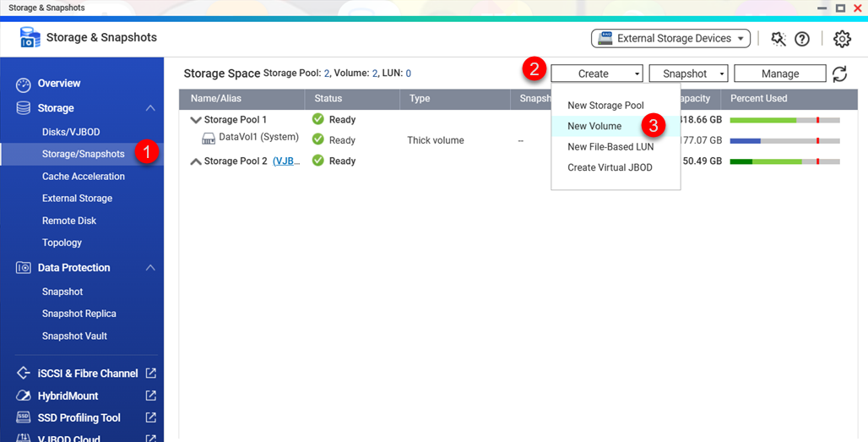This screenshot has width=868, height=442.
Task: Click the SSD Profiling Tool launch icon
Action: 150,417
